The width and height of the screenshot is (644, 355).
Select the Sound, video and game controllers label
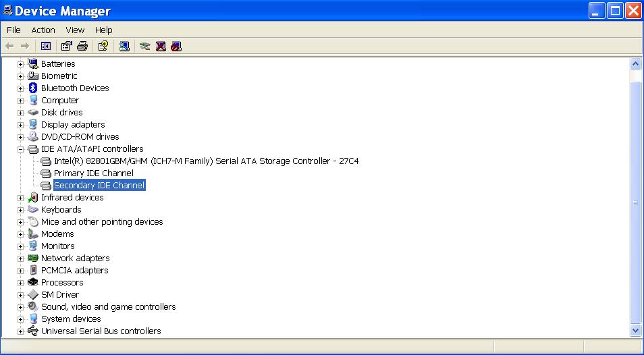pos(109,306)
